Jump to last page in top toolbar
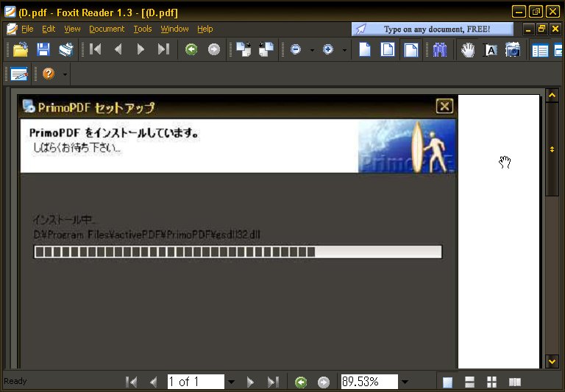 163,49
